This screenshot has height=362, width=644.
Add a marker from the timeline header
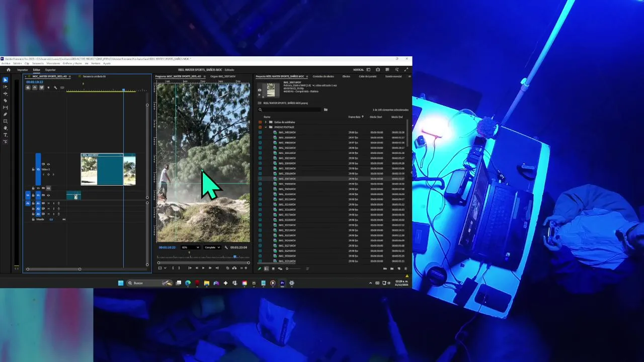tap(48, 87)
